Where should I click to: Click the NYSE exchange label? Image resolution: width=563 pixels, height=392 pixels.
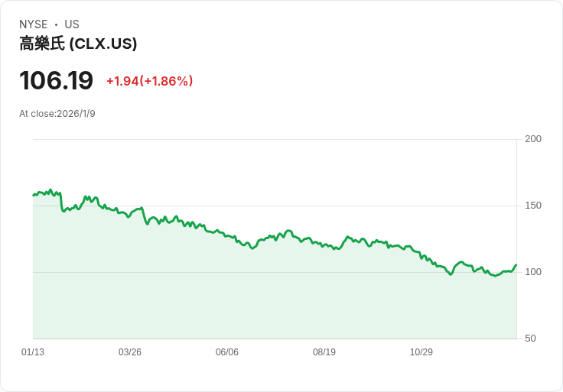34,24
